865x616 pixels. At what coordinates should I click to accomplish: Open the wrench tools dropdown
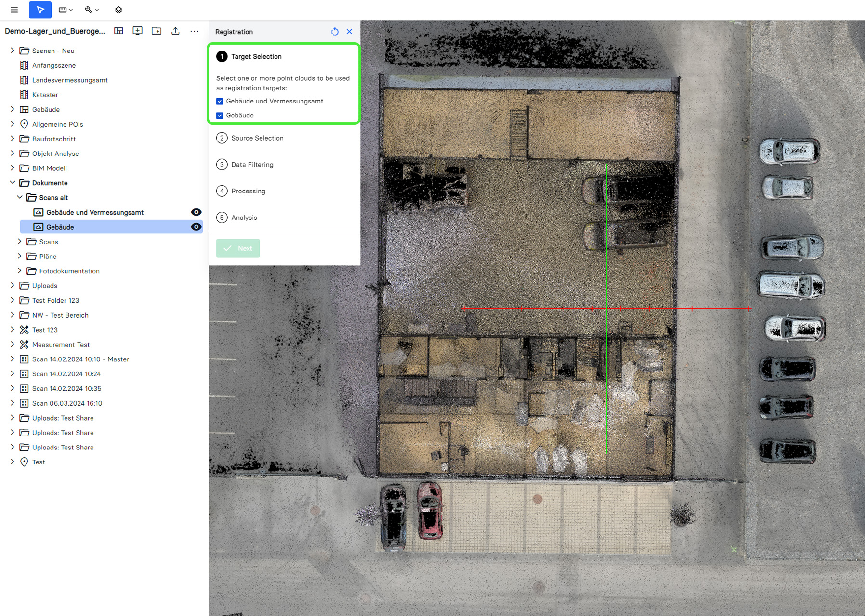tap(92, 10)
